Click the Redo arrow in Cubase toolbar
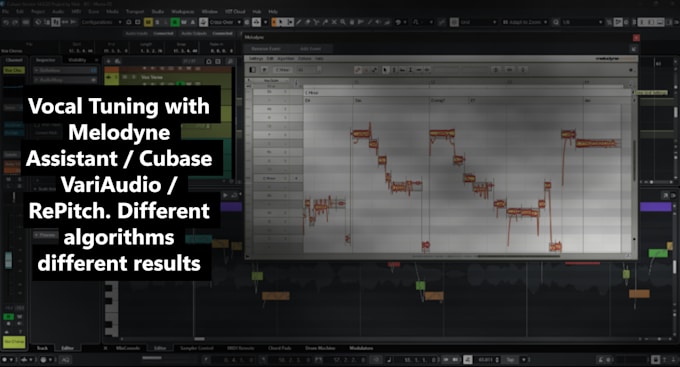 click(15, 22)
